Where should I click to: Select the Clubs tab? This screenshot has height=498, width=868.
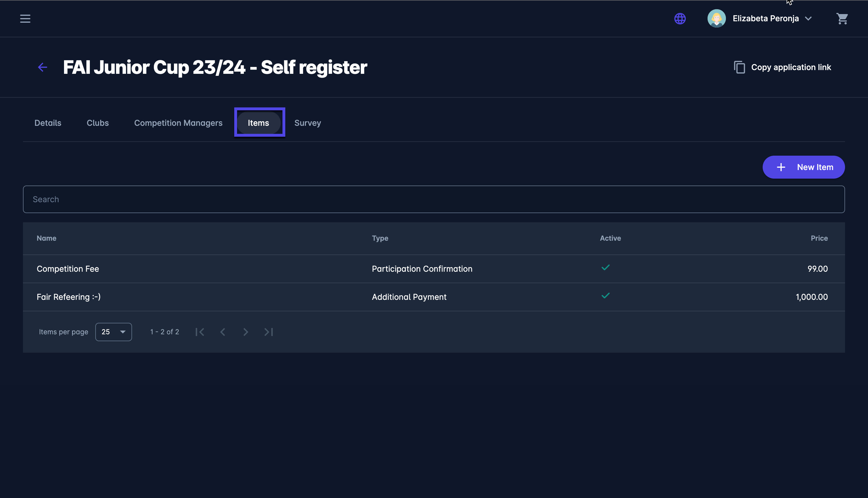pos(97,123)
